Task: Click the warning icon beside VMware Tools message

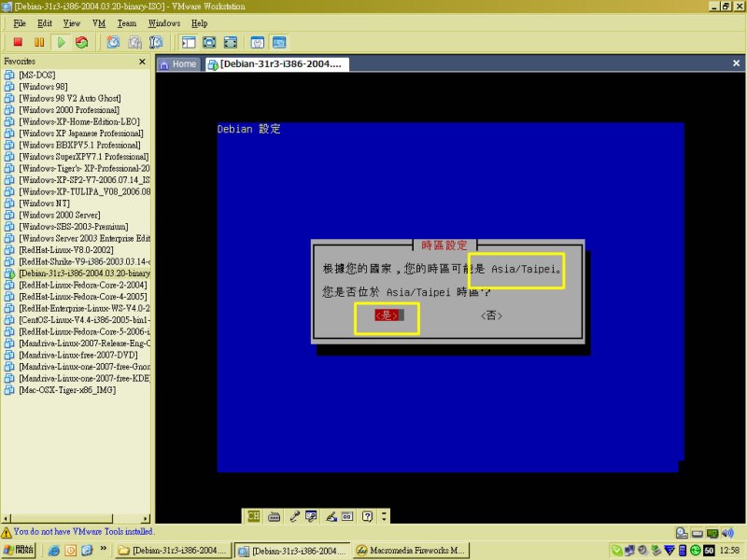Action: tap(7, 532)
